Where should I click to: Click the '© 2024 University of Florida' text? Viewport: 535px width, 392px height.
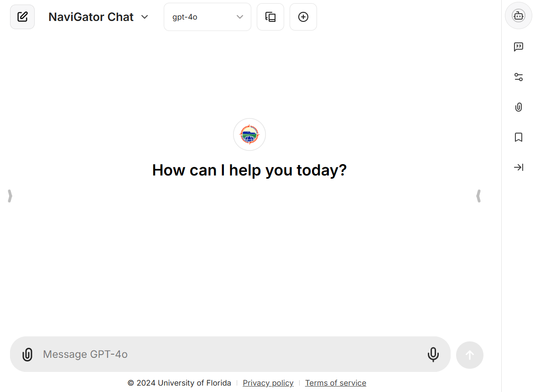pos(179,383)
